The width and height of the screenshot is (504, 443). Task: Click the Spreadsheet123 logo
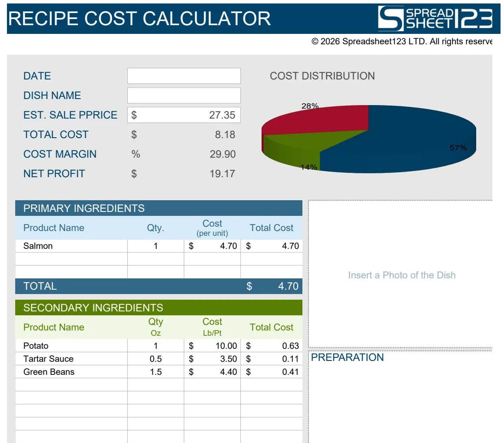point(435,18)
